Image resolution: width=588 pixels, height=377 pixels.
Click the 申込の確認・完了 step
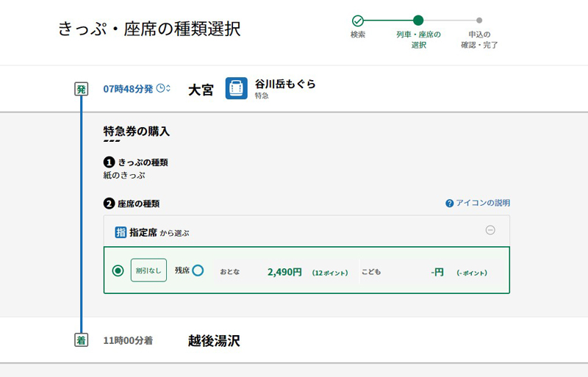pos(478,40)
